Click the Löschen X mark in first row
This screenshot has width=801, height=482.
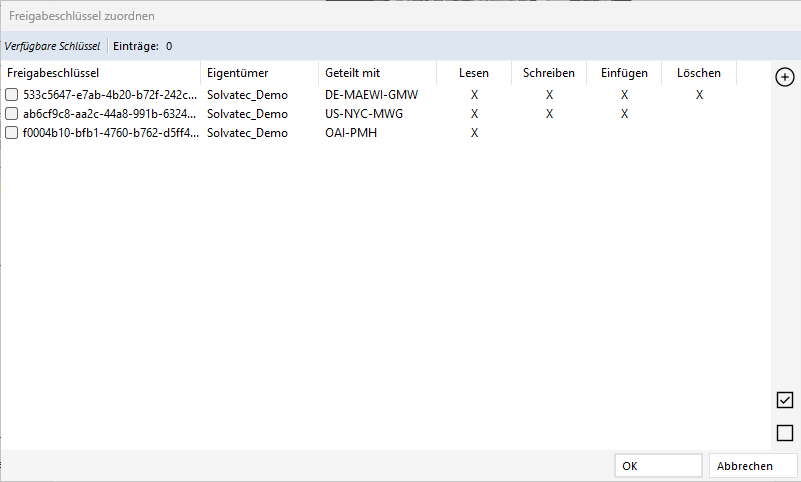[699, 95]
